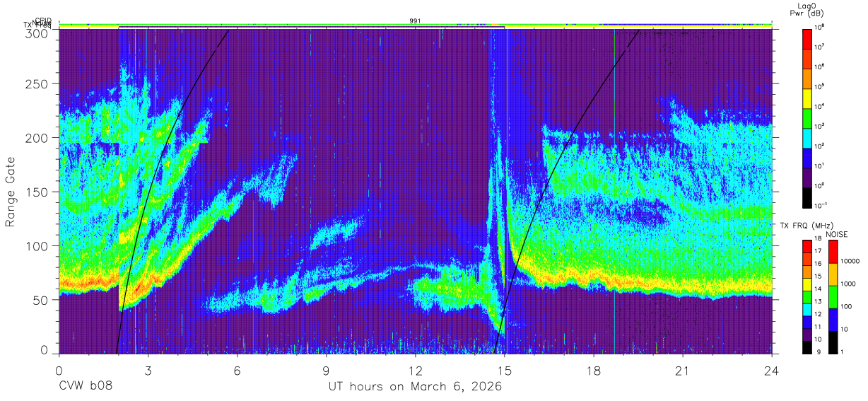This screenshot has width=868, height=401.
Task: Pick the green segment of Lag0 Pwr colorbar
Action: coord(807,117)
